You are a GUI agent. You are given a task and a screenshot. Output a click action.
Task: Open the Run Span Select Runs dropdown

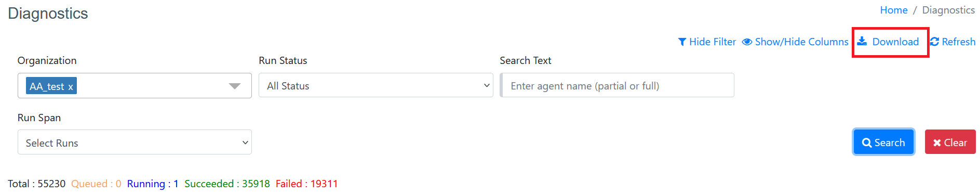135,143
